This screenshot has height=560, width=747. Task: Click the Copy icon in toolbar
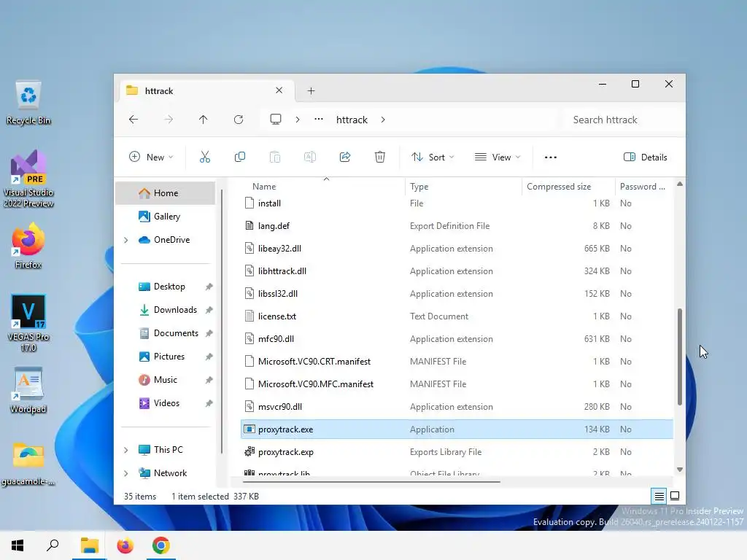point(240,157)
